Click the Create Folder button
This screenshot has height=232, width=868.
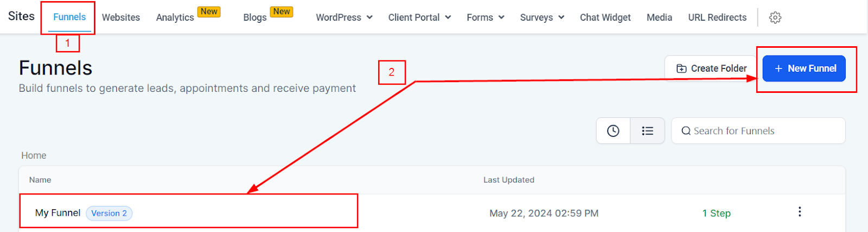pyautogui.click(x=711, y=68)
